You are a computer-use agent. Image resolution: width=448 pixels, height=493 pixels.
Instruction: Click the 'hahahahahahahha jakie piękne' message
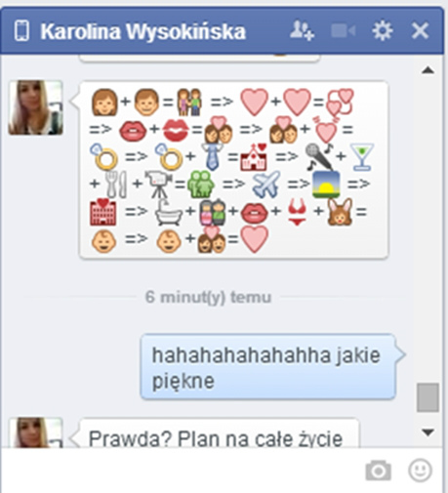pyautogui.click(x=267, y=367)
